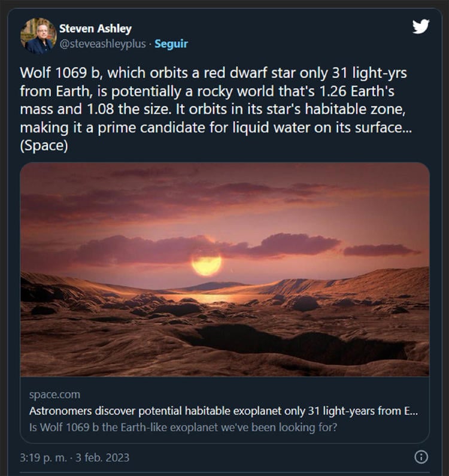Click the glowing sun in the image

click(207, 263)
